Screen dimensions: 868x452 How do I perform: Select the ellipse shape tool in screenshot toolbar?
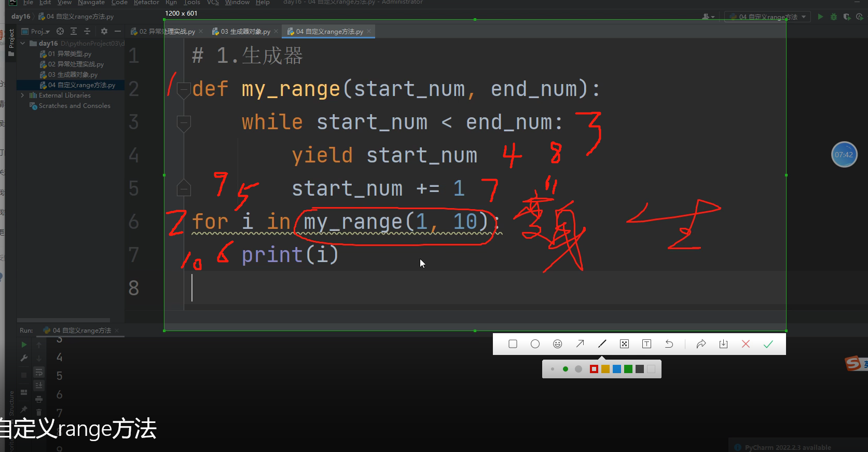point(535,344)
